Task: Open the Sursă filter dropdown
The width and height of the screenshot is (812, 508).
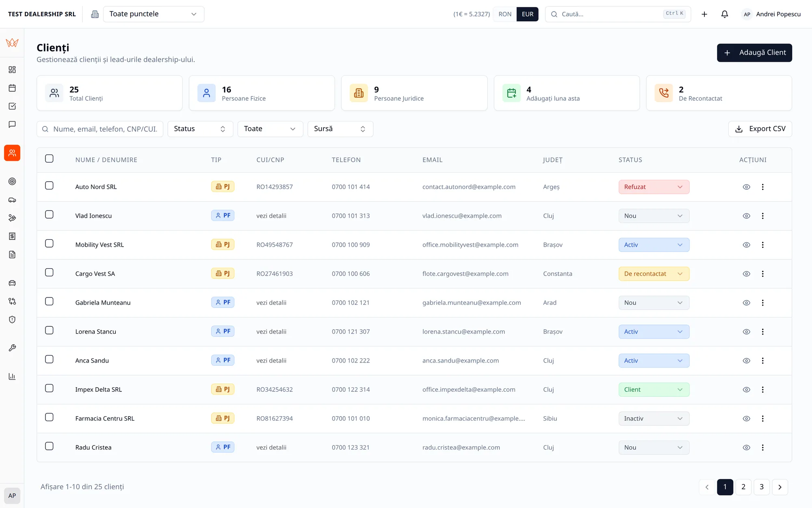Action: point(340,129)
